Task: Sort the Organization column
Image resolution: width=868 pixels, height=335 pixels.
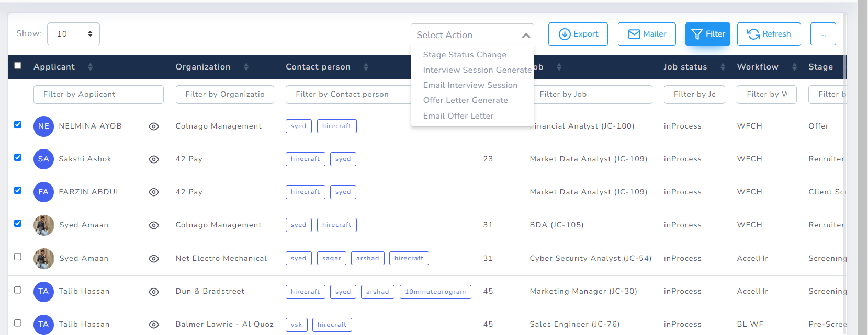Action: coord(246,67)
